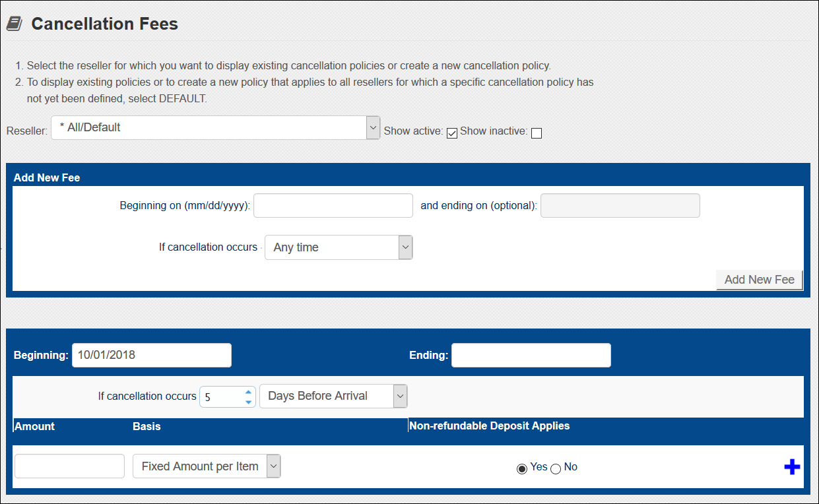This screenshot has width=819, height=504.
Task: Click the Amount input field
Action: [x=69, y=466]
